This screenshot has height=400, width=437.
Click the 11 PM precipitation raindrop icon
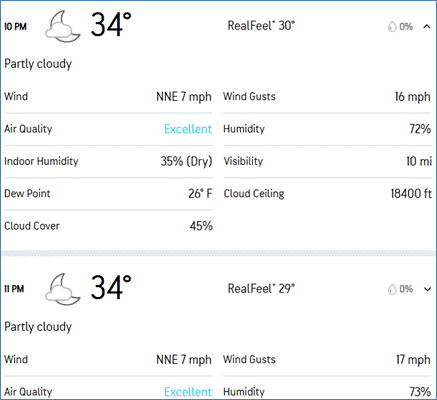pyautogui.click(x=392, y=289)
